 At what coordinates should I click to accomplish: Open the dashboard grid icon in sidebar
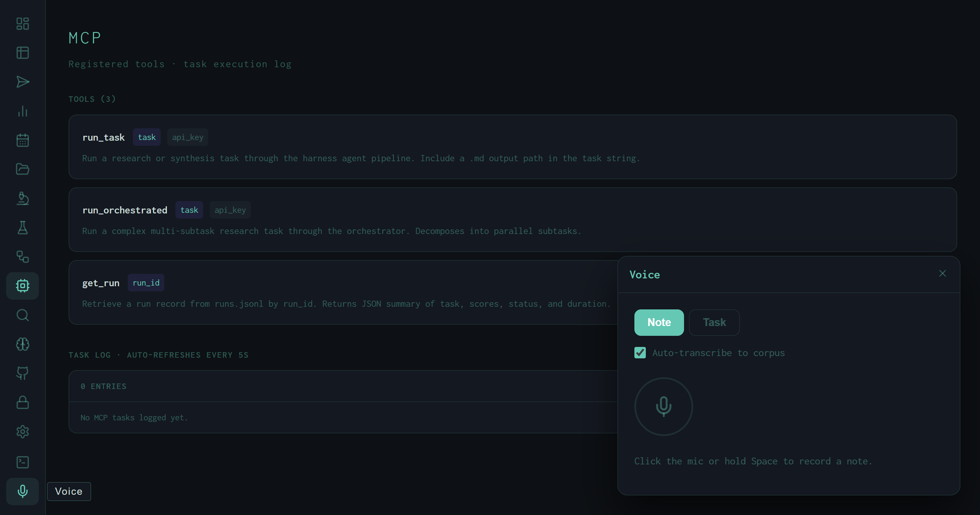(x=23, y=23)
